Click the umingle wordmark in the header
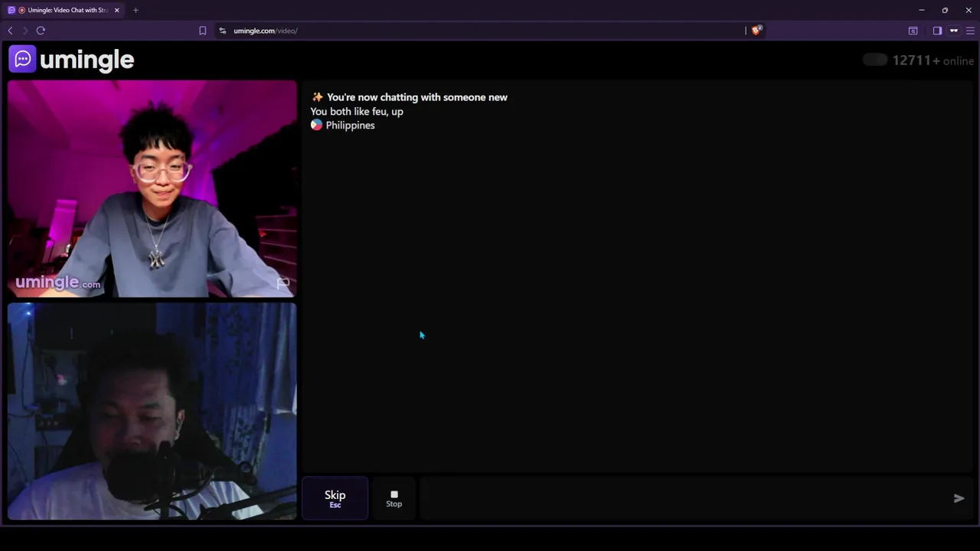 pyautogui.click(x=87, y=60)
